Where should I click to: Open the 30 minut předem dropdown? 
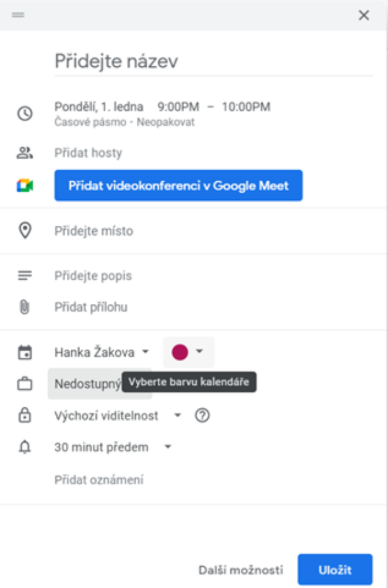pyautogui.click(x=113, y=447)
